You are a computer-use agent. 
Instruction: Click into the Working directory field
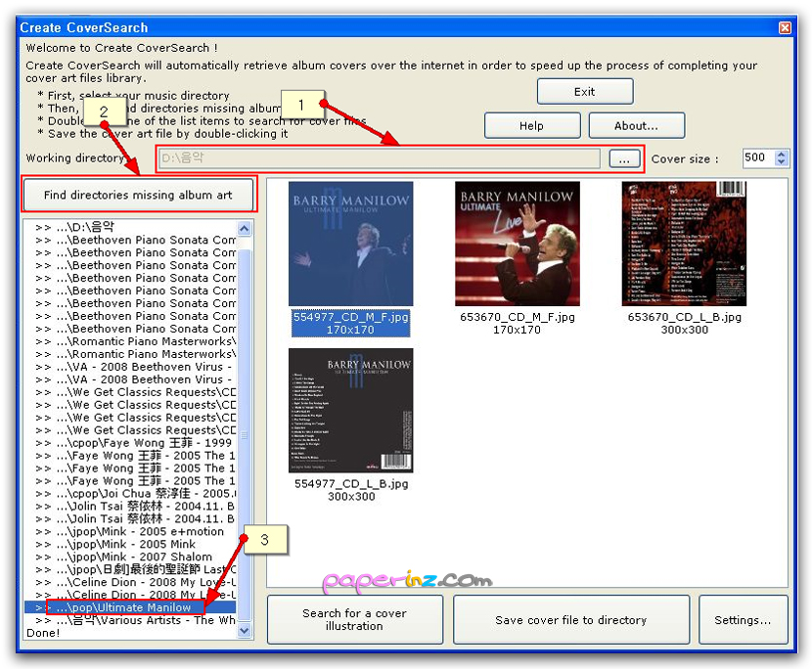click(x=379, y=158)
